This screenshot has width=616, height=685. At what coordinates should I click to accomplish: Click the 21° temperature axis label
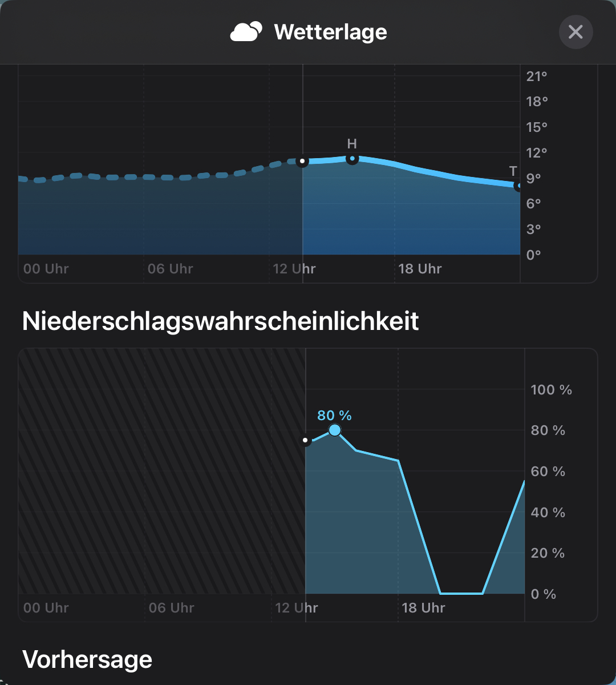pyautogui.click(x=537, y=76)
